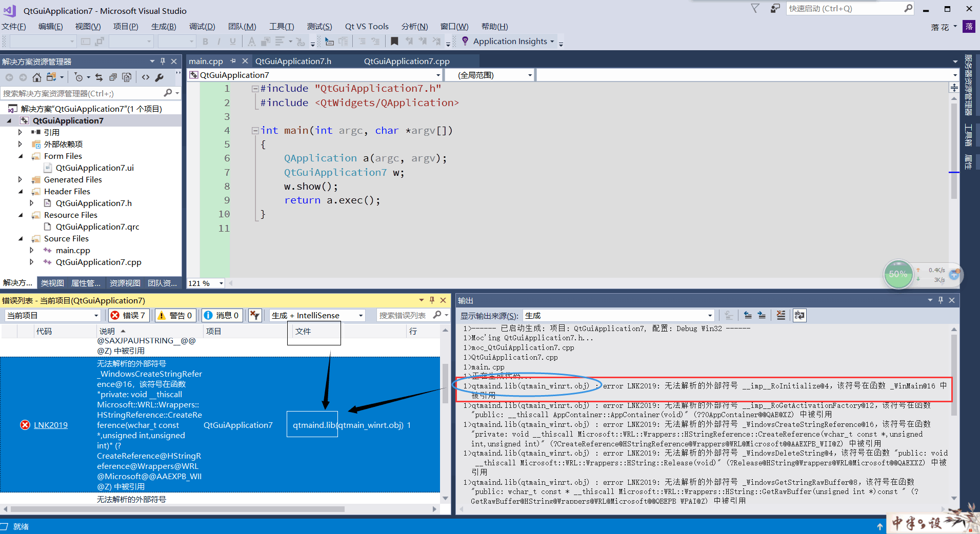Toggle Show All Files in Solution Explorer

(127, 77)
